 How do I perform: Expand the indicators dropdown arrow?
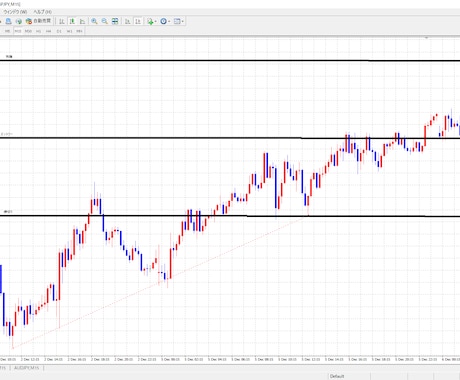[x=156, y=22]
